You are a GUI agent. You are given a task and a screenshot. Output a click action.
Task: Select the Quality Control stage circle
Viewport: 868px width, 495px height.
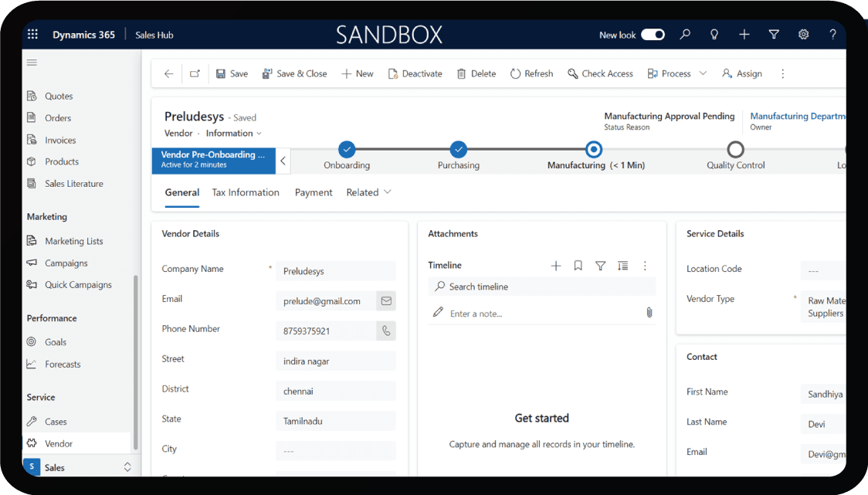[734, 148]
